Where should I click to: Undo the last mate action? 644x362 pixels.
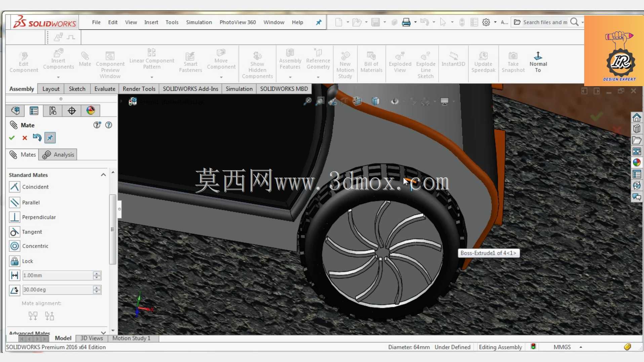tap(37, 137)
